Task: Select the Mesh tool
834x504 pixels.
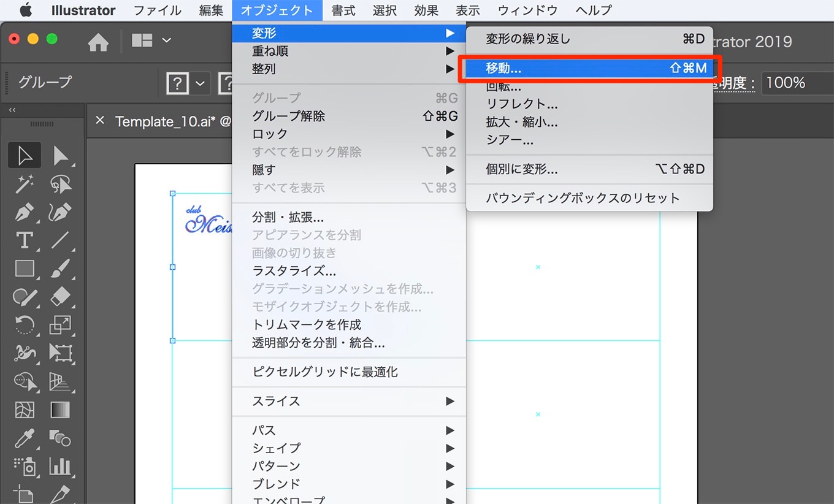Action: tap(25, 410)
